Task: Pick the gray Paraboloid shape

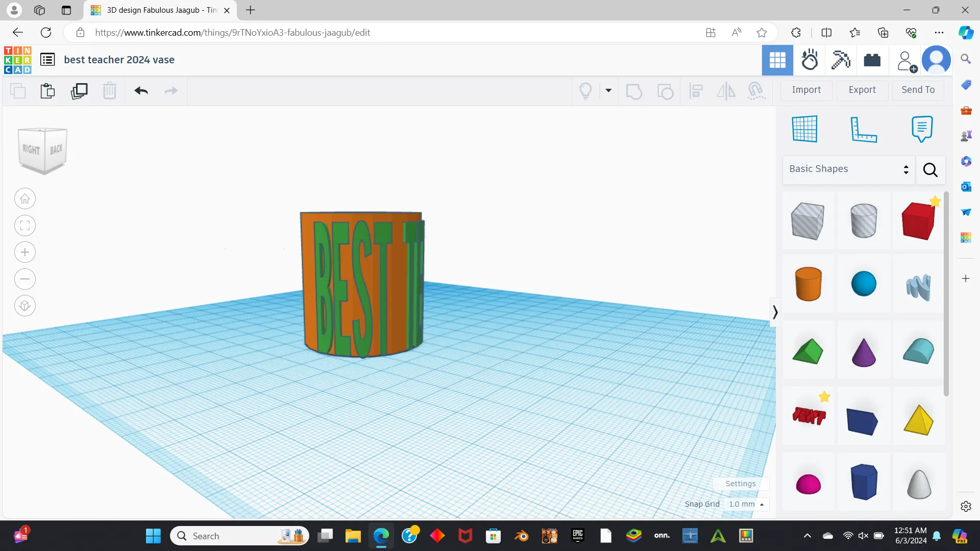Action: [919, 484]
